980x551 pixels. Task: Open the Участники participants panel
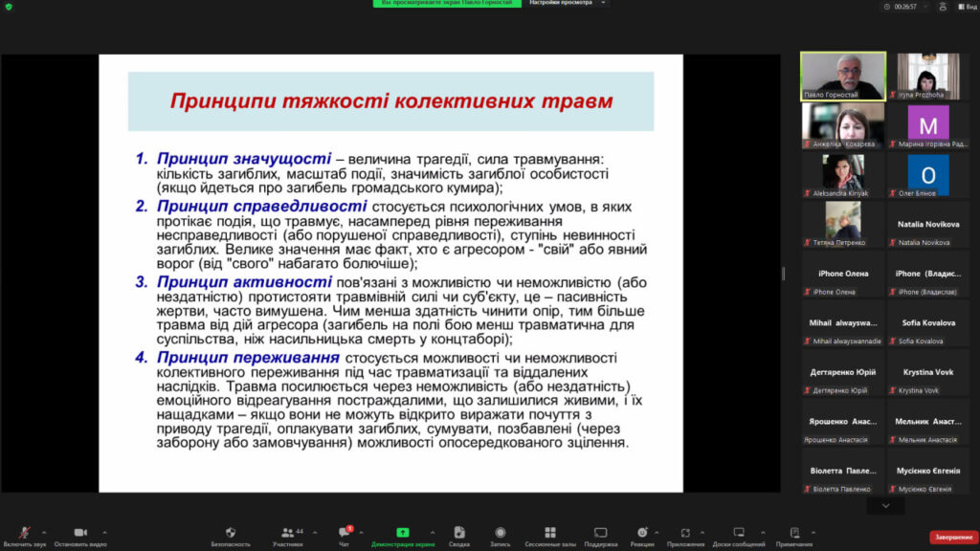[287, 534]
